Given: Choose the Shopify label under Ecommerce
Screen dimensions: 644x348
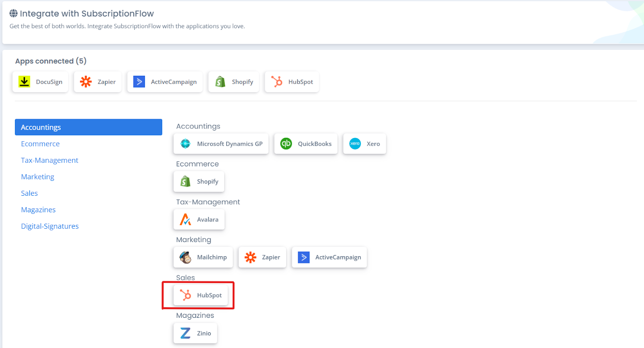Looking at the screenshot, I should (208, 182).
